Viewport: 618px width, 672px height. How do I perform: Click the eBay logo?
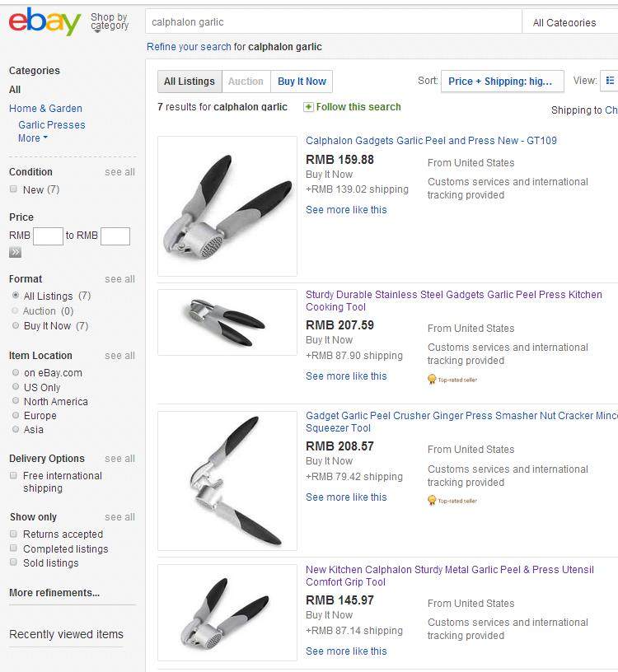tap(44, 22)
